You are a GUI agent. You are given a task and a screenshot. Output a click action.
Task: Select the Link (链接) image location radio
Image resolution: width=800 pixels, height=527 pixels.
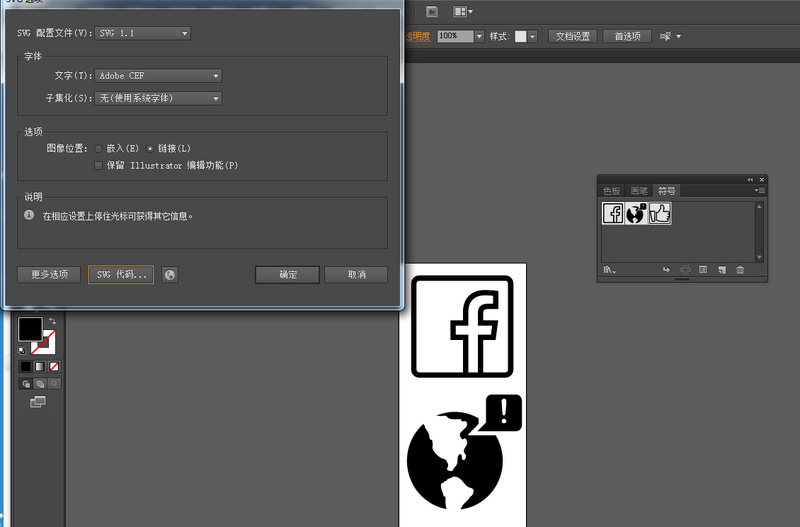pyautogui.click(x=149, y=148)
